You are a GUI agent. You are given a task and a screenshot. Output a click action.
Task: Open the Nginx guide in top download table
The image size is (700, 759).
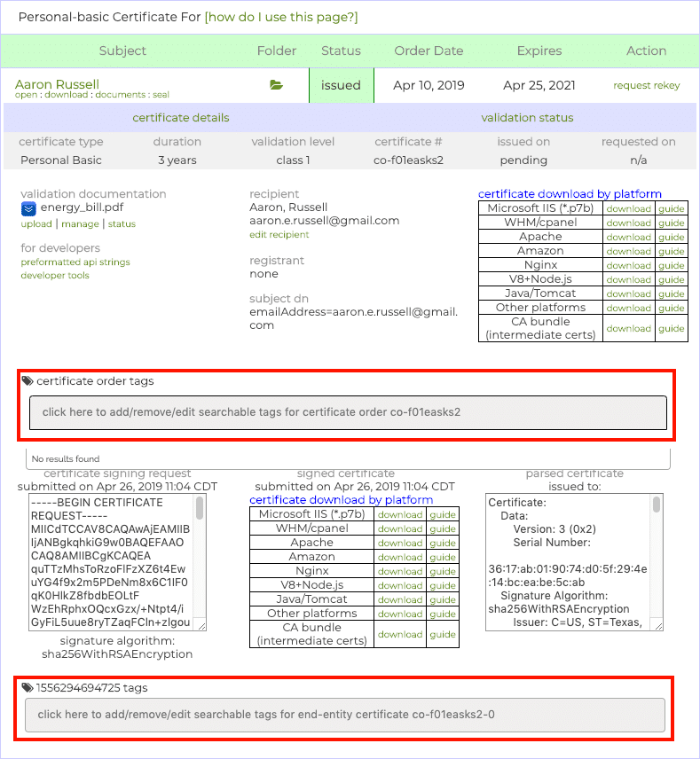tap(671, 266)
